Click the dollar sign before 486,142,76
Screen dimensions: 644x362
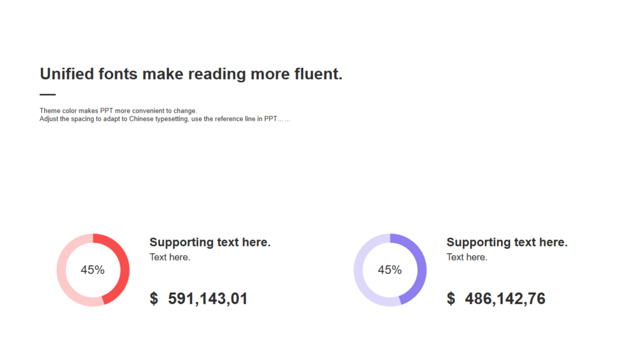coord(451,299)
